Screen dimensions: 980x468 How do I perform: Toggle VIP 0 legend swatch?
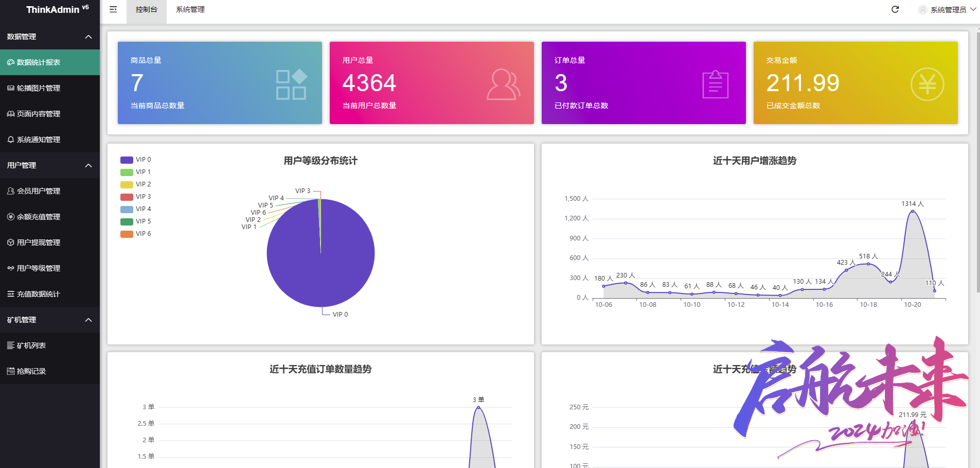pyautogui.click(x=127, y=160)
